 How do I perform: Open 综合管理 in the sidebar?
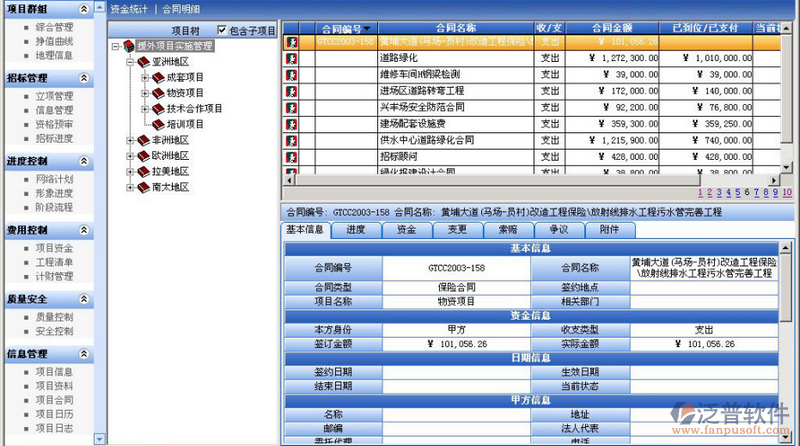point(54,27)
